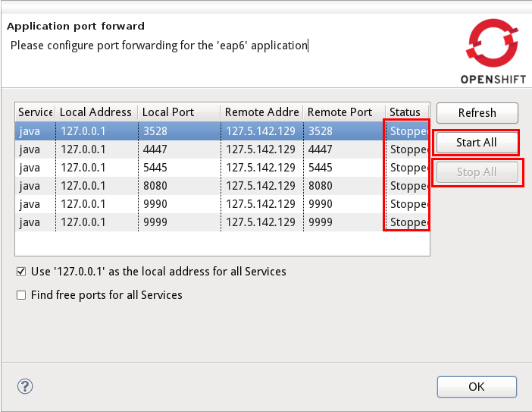
Task: Confirm with the OK button
Action: (476, 386)
